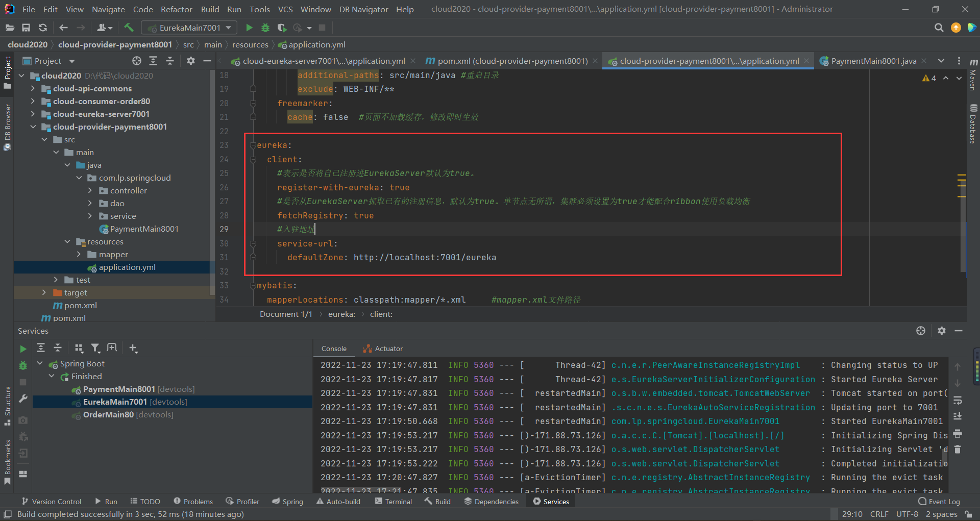The width and height of the screenshot is (980, 521).
Task: Add service with the plus icon
Action: (x=133, y=348)
